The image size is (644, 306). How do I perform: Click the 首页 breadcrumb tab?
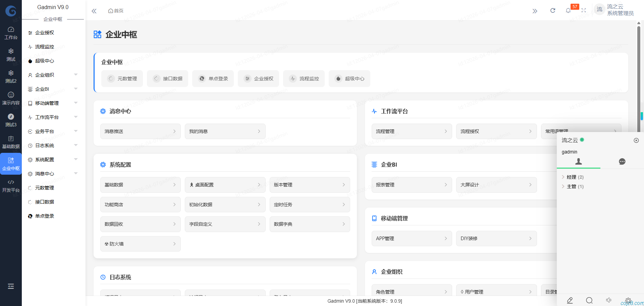[115, 10]
